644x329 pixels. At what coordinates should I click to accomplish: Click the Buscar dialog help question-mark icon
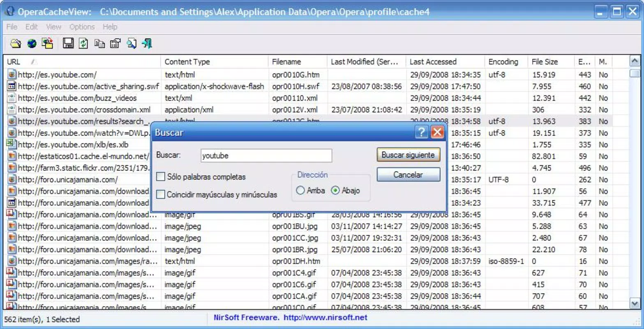click(421, 132)
